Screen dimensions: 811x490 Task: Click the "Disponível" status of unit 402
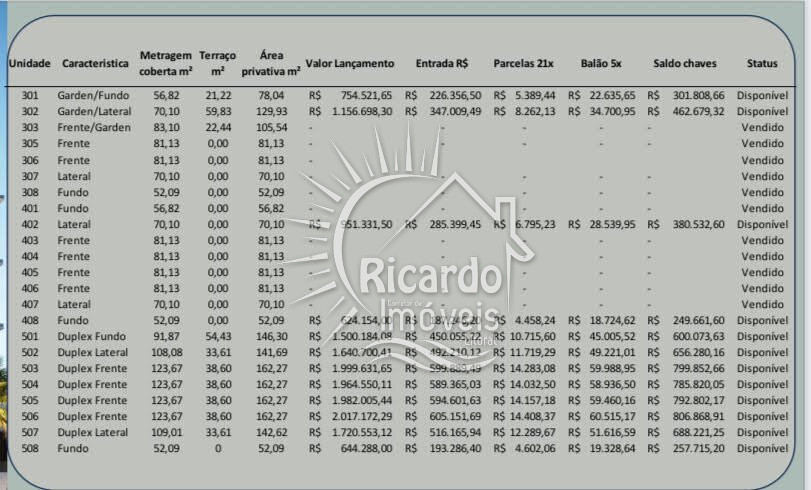(x=762, y=224)
